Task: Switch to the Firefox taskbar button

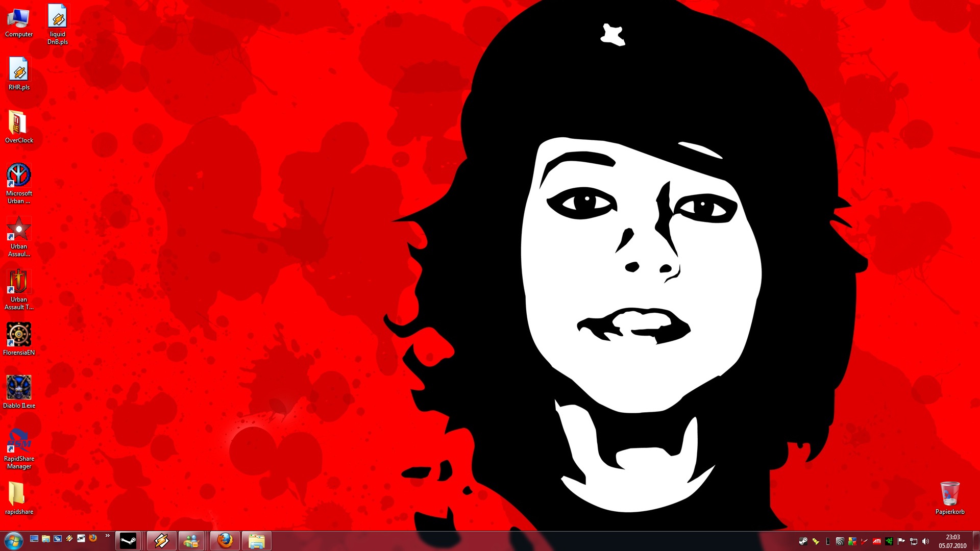Action: pos(225,541)
